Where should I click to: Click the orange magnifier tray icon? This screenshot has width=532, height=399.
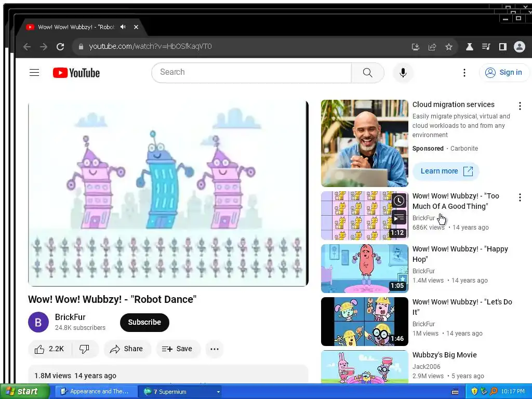[x=494, y=392]
